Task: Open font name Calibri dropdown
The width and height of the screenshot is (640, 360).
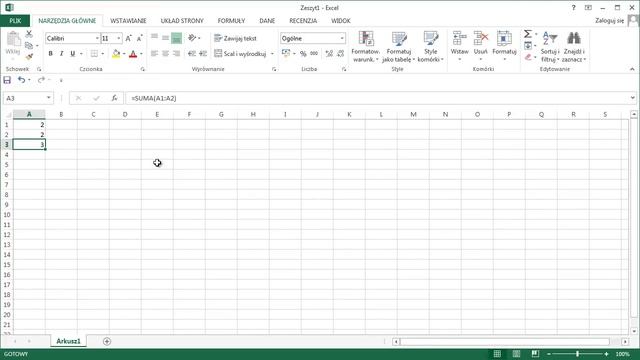Action: click(x=97, y=38)
